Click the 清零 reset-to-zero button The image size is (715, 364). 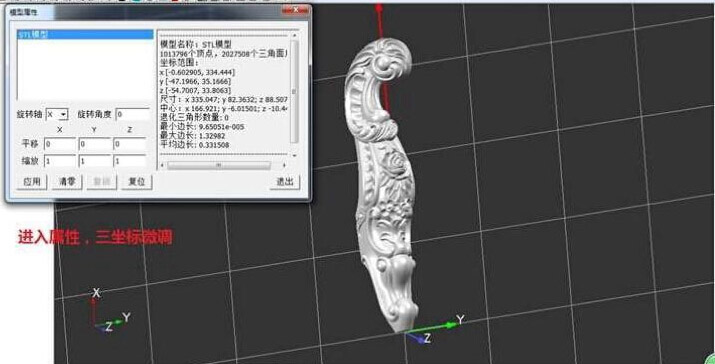coord(67,182)
